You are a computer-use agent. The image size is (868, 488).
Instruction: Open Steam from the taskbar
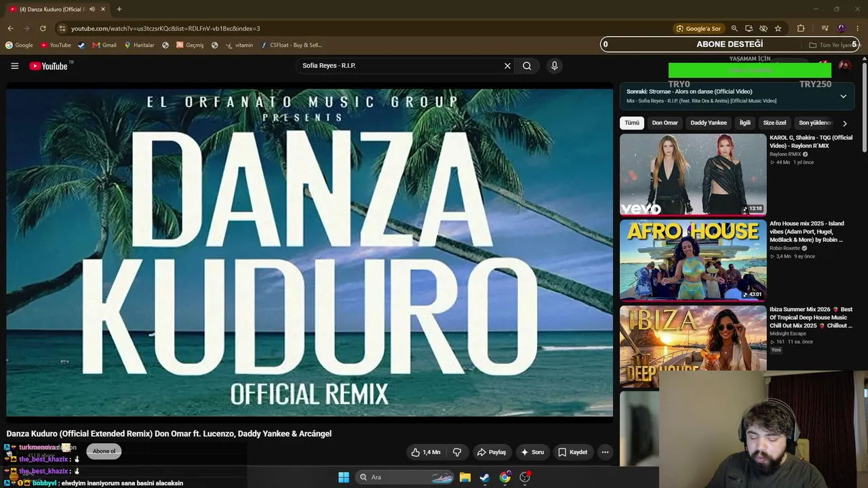click(484, 477)
